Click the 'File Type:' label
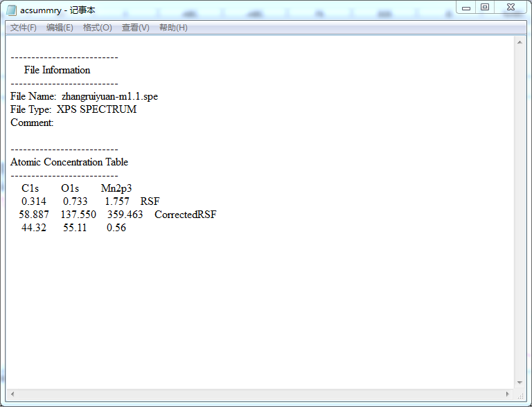This screenshot has height=407, width=532. pos(31,109)
